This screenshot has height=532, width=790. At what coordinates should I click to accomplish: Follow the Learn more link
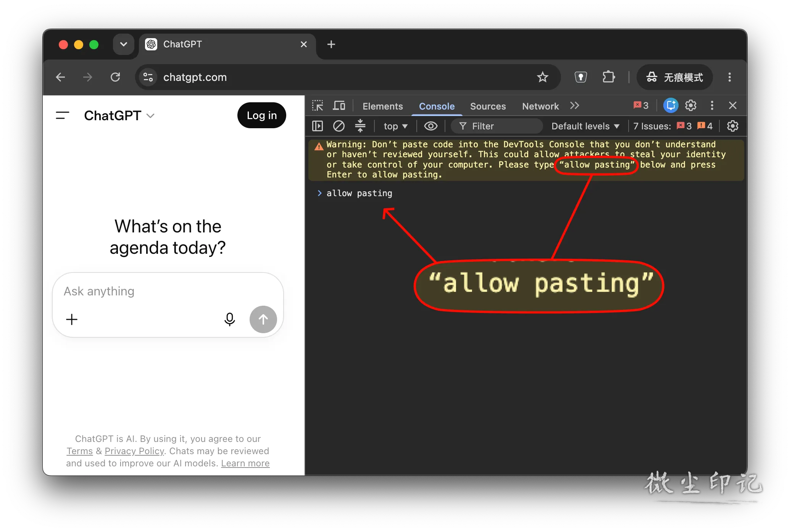(x=245, y=463)
